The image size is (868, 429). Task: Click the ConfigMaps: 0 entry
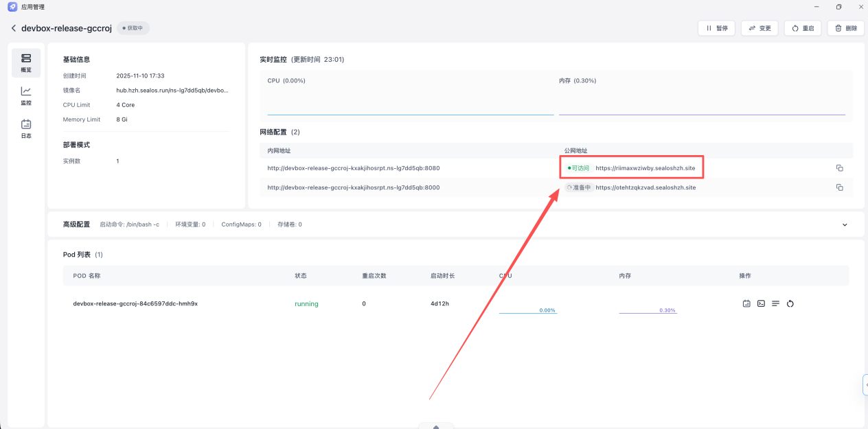click(241, 224)
